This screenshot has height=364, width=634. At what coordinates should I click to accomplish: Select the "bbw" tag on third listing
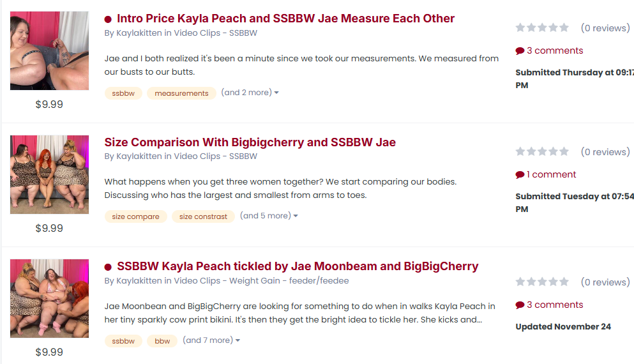click(x=162, y=341)
